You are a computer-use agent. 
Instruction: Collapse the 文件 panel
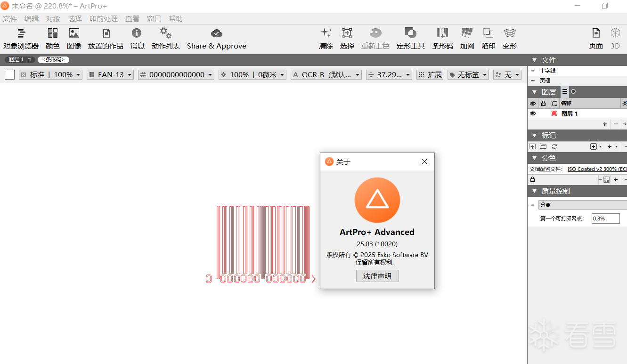(535, 60)
